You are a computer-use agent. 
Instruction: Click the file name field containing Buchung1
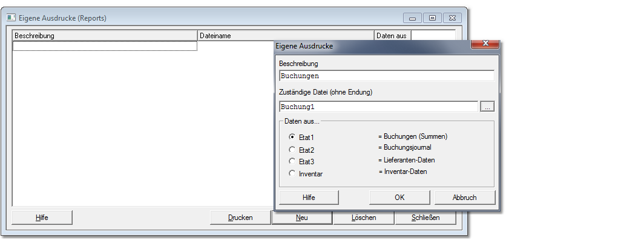tap(378, 107)
